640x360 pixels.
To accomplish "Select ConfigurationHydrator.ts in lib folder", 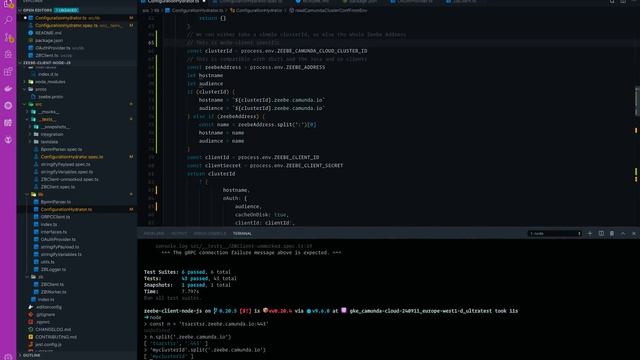I will click(66, 209).
